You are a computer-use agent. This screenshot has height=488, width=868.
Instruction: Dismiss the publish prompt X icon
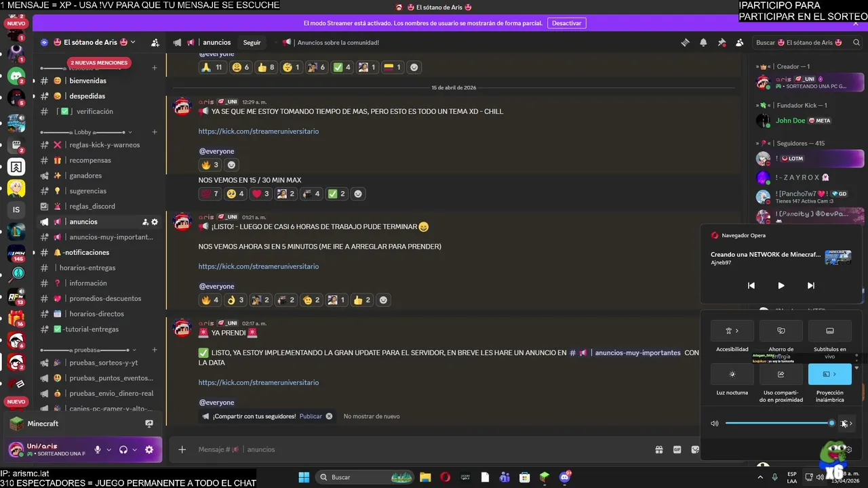pos(329,416)
